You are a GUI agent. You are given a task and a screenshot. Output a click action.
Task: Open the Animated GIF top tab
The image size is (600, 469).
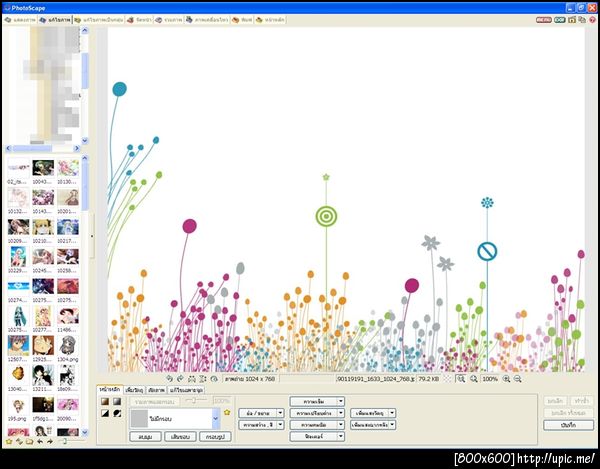pyautogui.click(x=207, y=20)
